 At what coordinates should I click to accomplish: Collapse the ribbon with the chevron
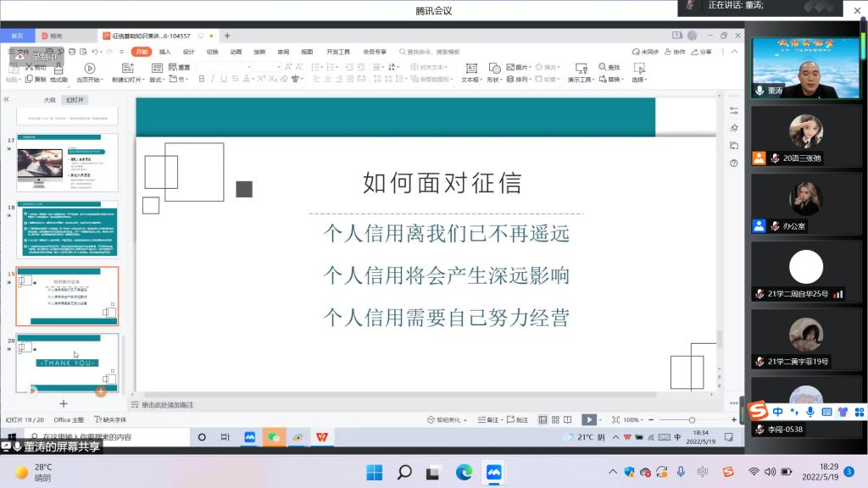(735, 52)
